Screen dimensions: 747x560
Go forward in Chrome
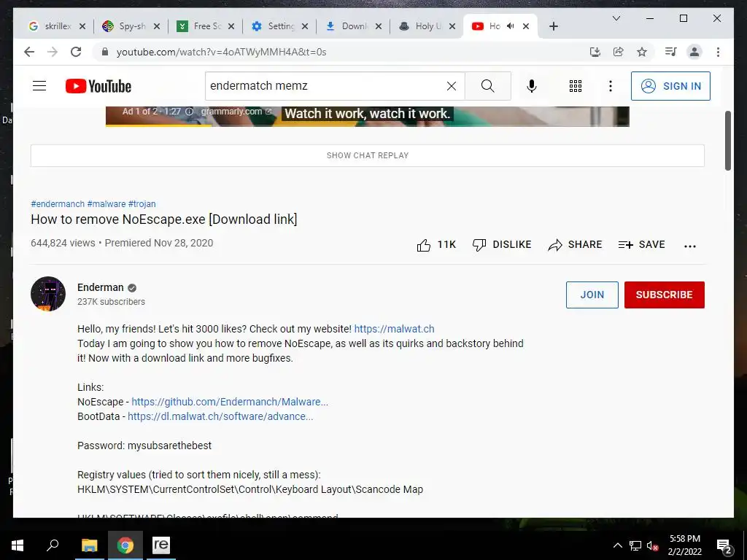tap(53, 52)
